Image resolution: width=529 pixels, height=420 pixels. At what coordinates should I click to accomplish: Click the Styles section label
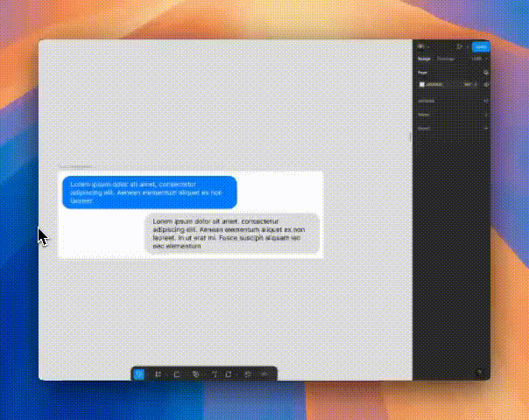coord(423,115)
